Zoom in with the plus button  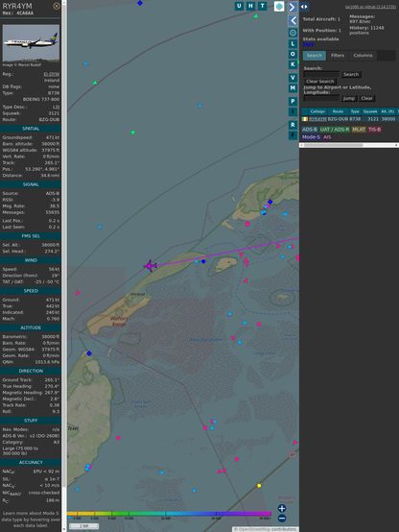tap(282, 508)
